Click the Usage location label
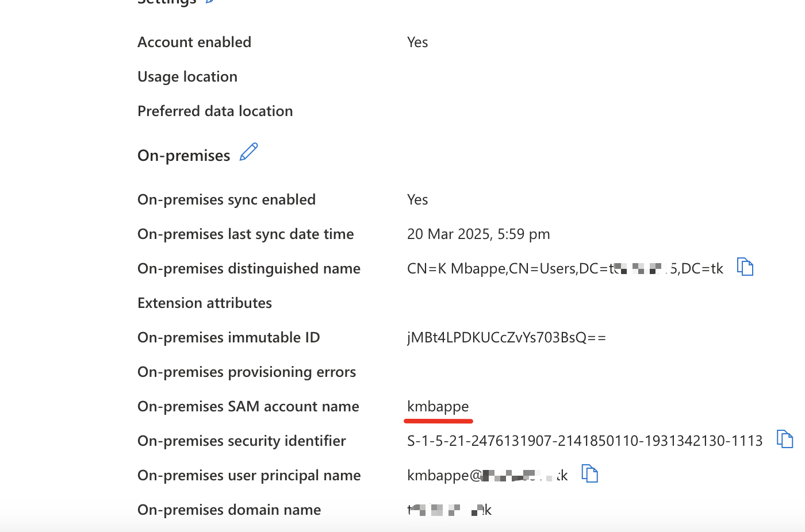This screenshot has width=805, height=532. pos(187,76)
